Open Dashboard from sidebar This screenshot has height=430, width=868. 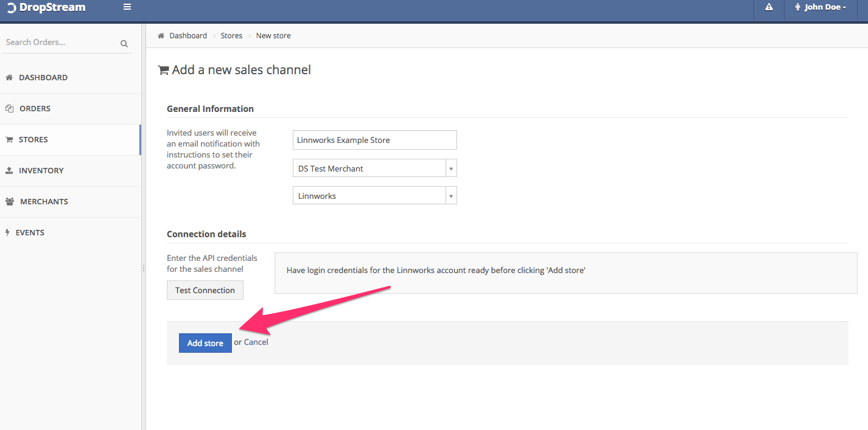(x=70, y=78)
